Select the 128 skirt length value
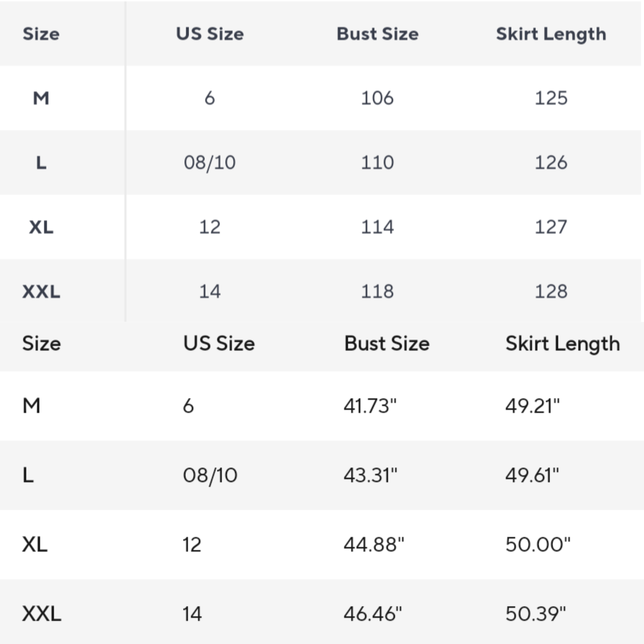The image size is (644, 644). [x=551, y=291]
